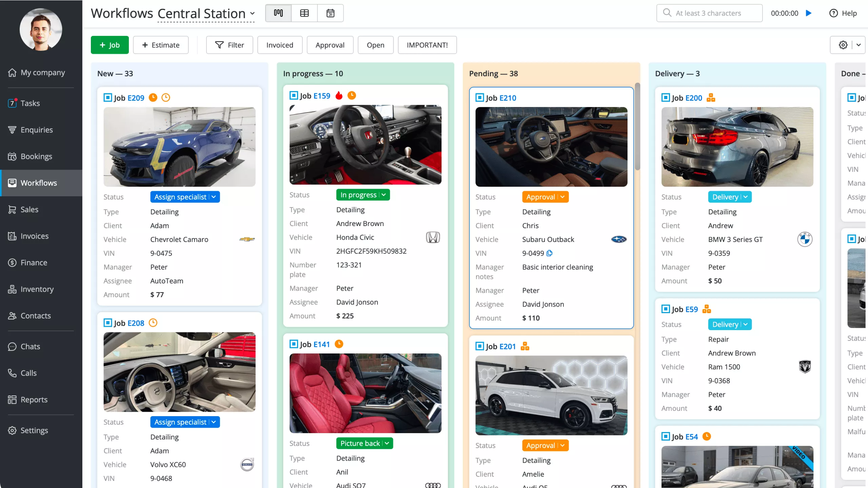Click the search input field
This screenshot has height=488, width=868.
pos(709,13)
